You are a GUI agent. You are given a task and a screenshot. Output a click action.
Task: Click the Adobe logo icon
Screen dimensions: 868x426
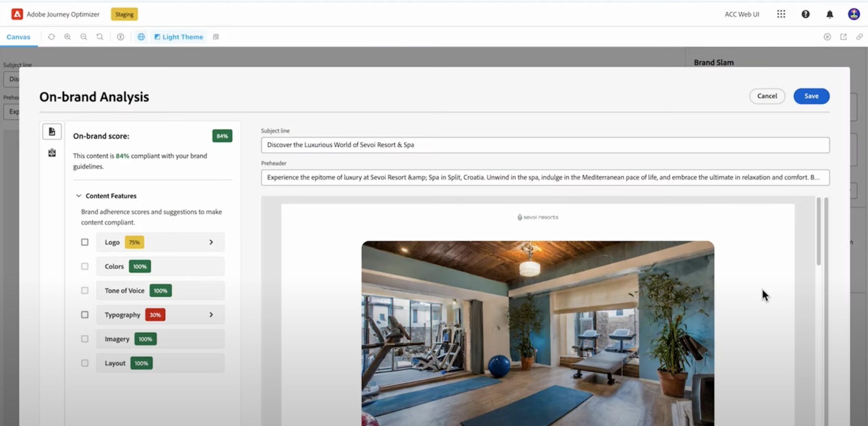tap(17, 14)
